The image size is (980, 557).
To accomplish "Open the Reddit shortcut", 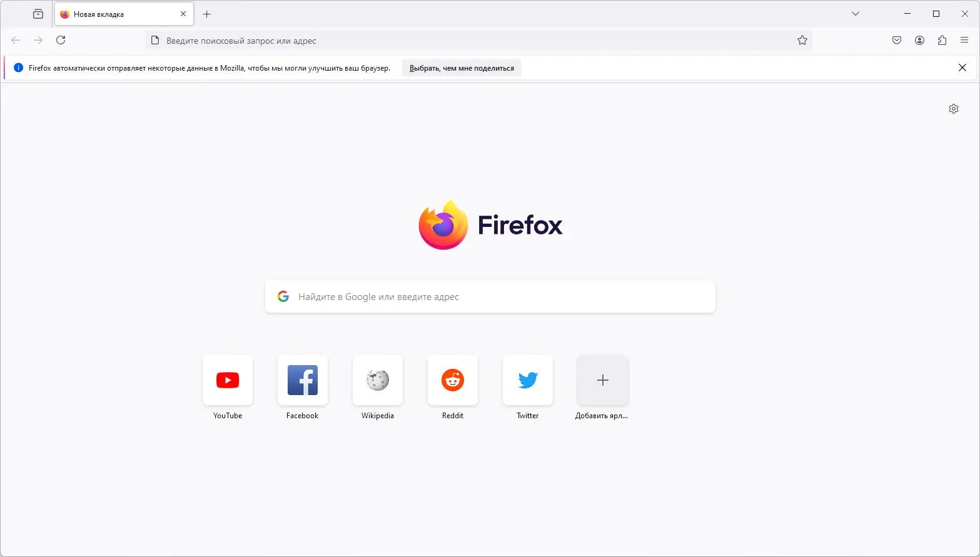I will [452, 380].
